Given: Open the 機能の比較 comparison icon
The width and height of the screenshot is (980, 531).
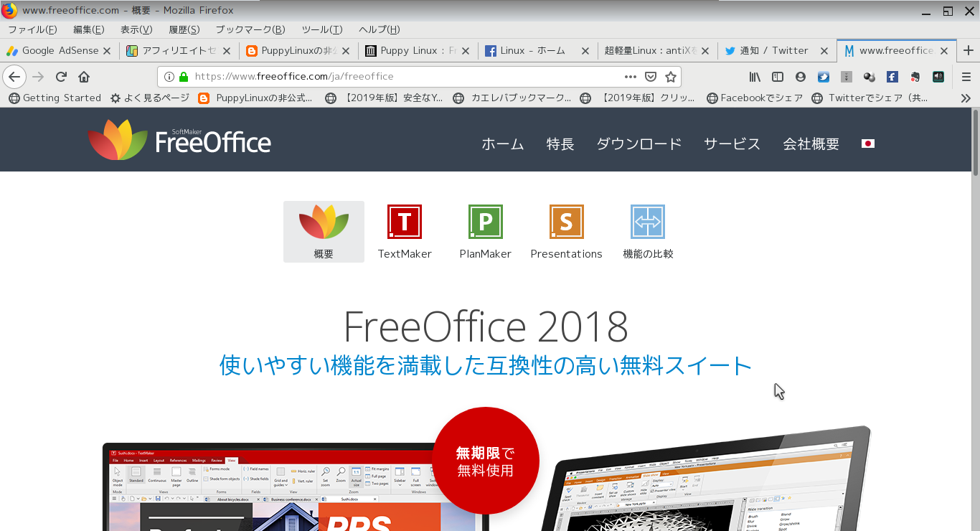Looking at the screenshot, I should (x=648, y=222).
